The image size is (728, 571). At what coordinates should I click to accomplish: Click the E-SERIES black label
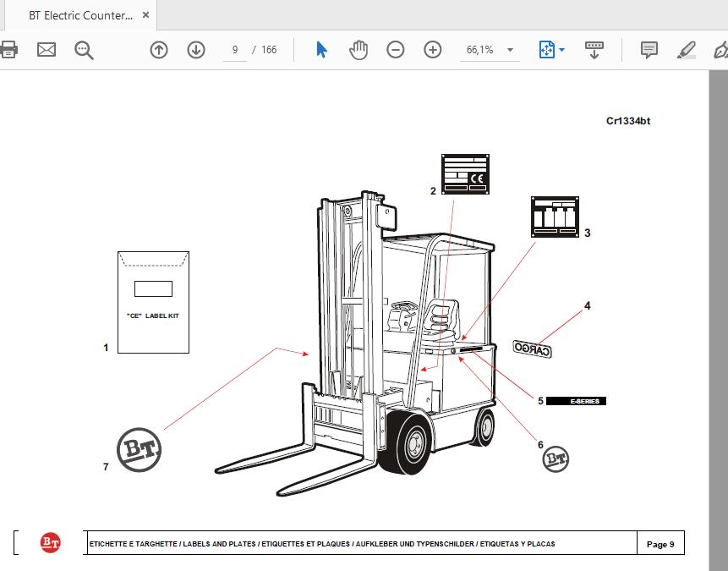pos(576,401)
